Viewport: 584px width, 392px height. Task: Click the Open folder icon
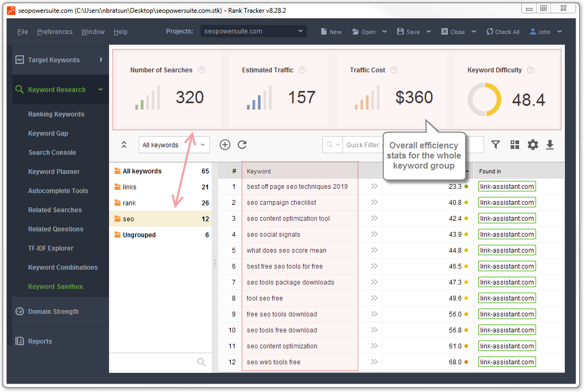pyautogui.click(x=356, y=32)
